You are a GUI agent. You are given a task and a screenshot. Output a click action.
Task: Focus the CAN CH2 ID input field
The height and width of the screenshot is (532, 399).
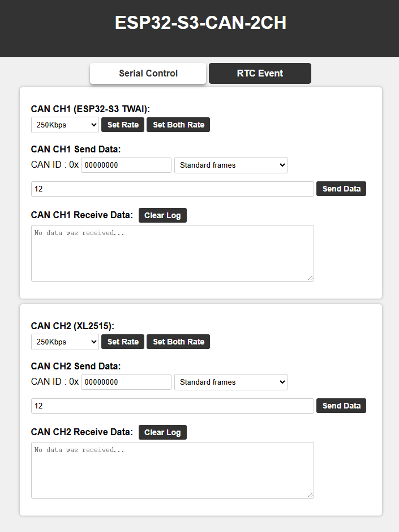tap(126, 382)
